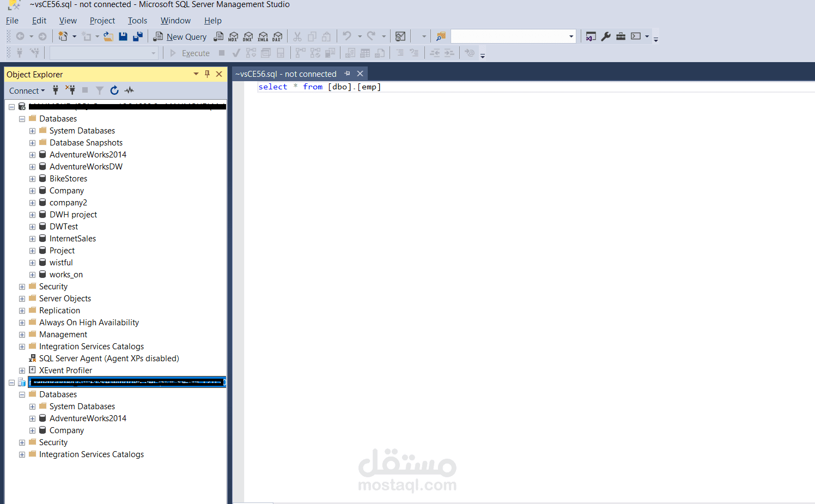The height and width of the screenshot is (504, 815).
Task: Start a new XMLA query
Action: (263, 37)
